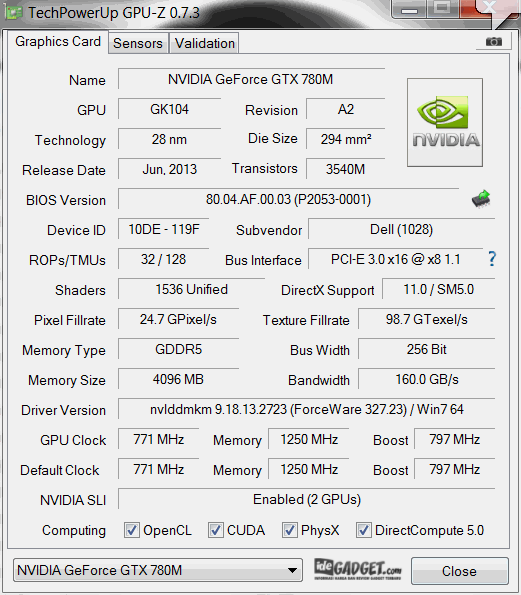This screenshot has width=521, height=595.
Task: Click the Close button
Action: (x=460, y=571)
